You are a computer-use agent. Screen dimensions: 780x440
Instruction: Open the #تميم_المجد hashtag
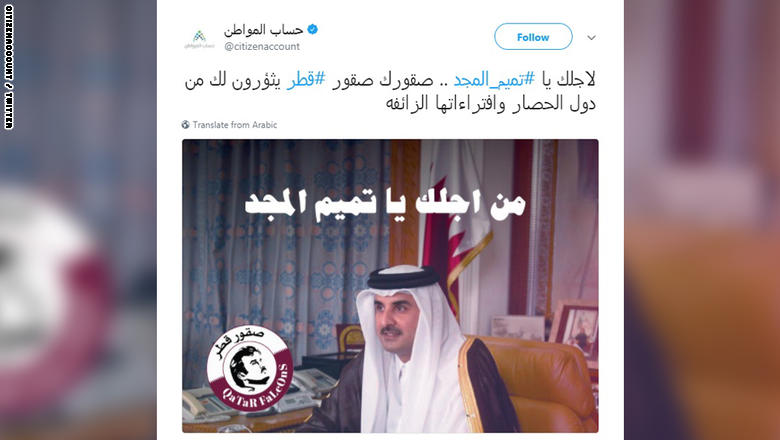[x=494, y=80]
